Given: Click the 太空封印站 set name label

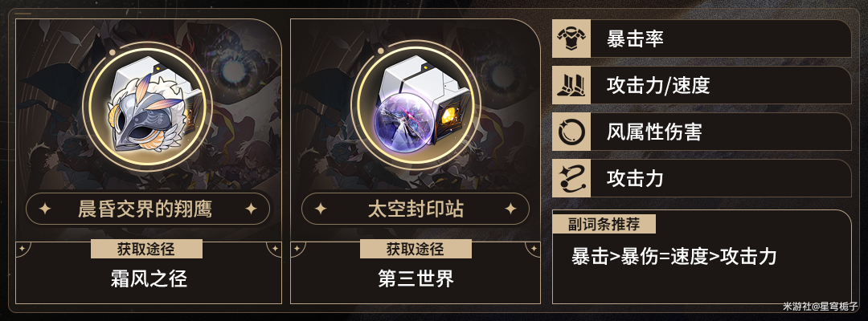Looking at the screenshot, I should 416,209.
